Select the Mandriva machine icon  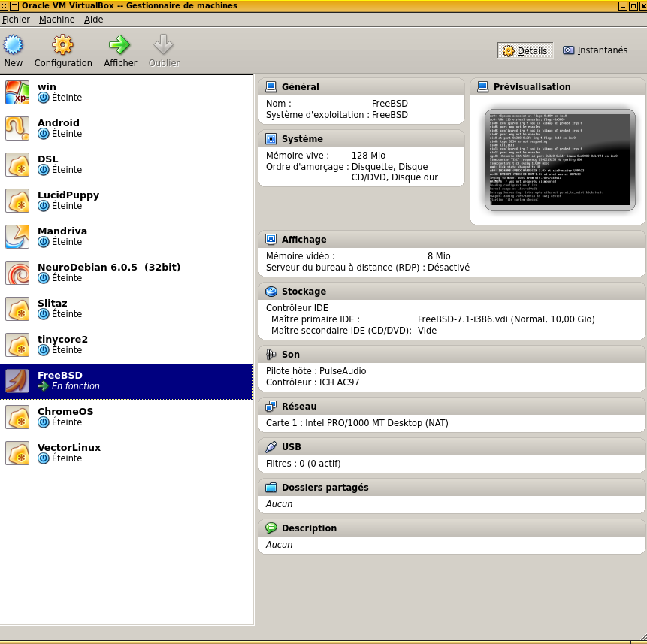(x=17, y=237)
